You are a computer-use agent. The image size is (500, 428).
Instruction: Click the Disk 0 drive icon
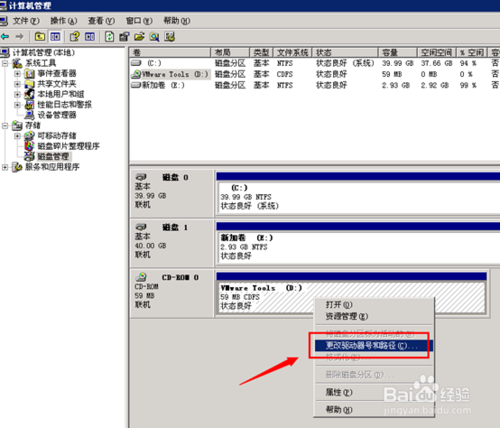tap(141, 177)
